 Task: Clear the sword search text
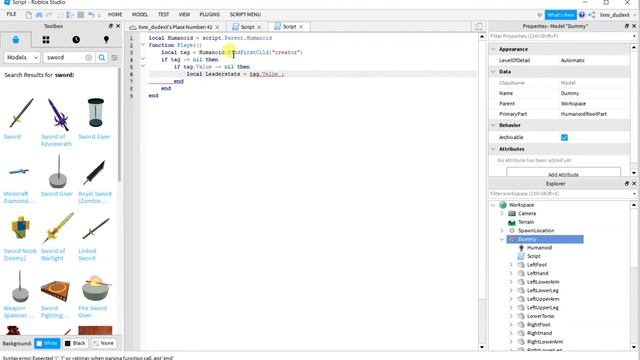pyautogui.click(x=89, y=58)
